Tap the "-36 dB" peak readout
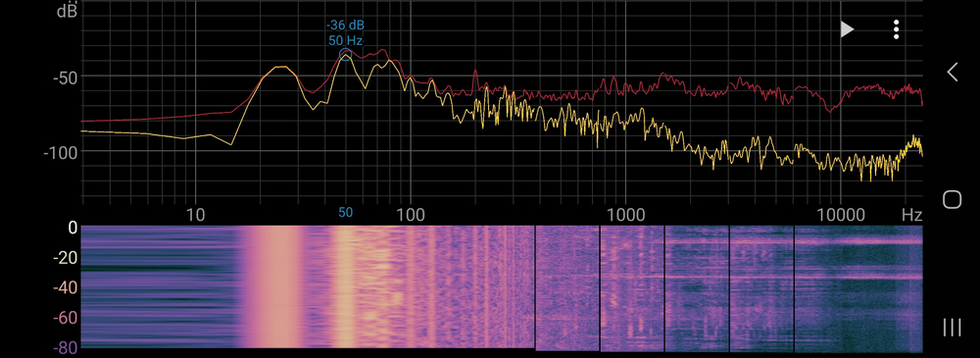Viewport: 980px width, 358px height. (x=345, y=26)
